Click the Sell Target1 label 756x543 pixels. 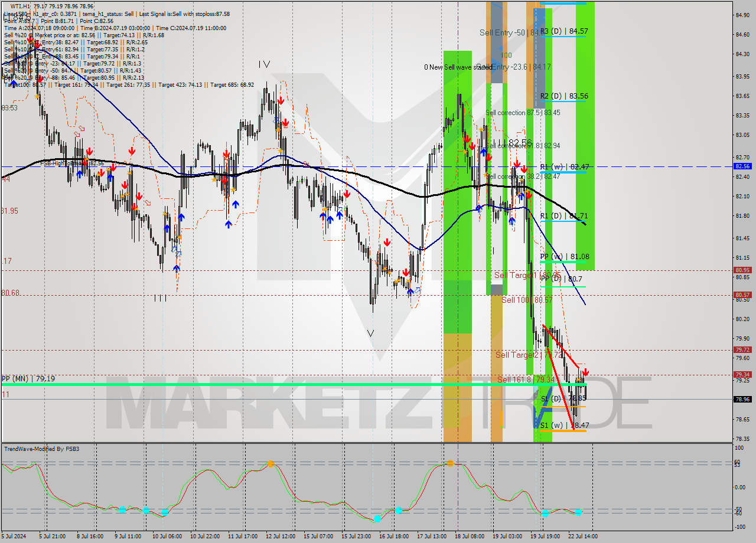coord(527,275)
